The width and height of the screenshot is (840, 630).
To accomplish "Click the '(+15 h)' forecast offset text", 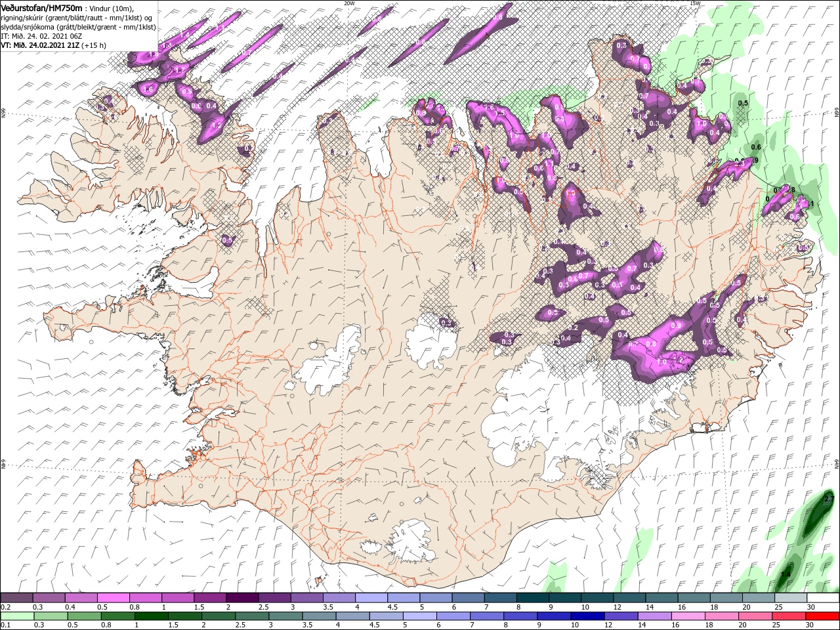I will click(x=93, y=45).
